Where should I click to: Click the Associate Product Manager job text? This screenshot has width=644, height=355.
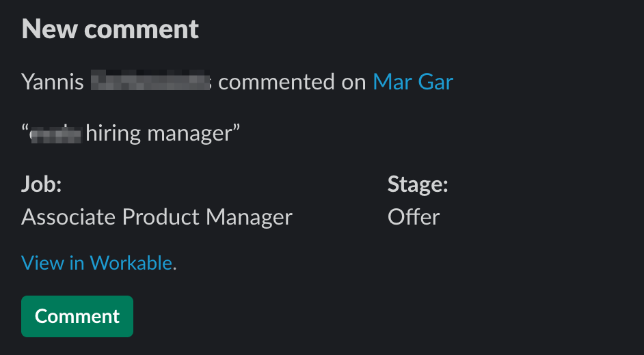tap(157, 217)
